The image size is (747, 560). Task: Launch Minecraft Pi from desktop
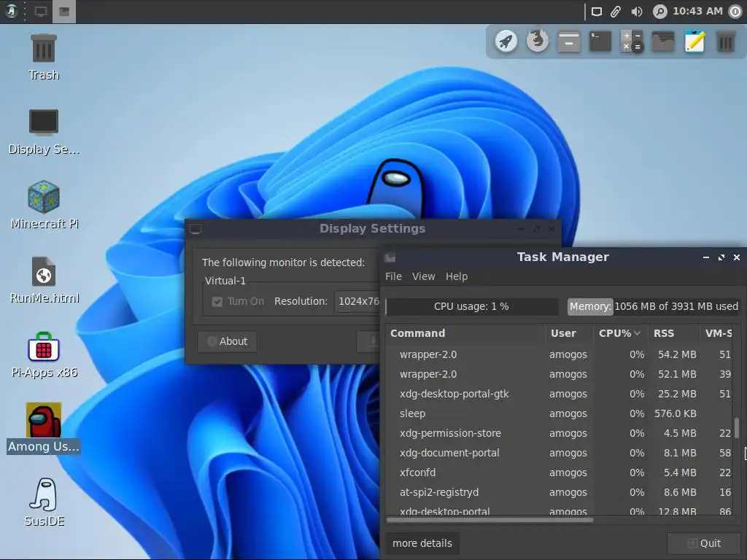44,205
